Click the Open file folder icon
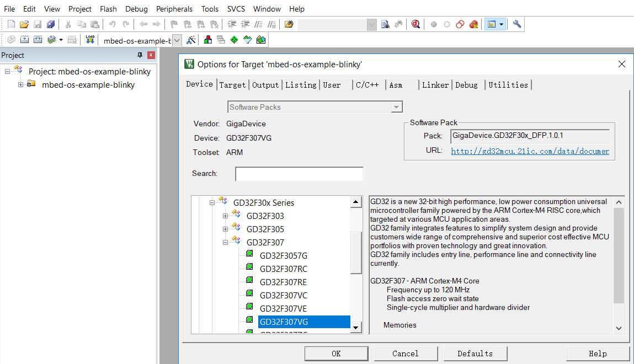Viewport: 634px width, 364px height. coord(24,24)
